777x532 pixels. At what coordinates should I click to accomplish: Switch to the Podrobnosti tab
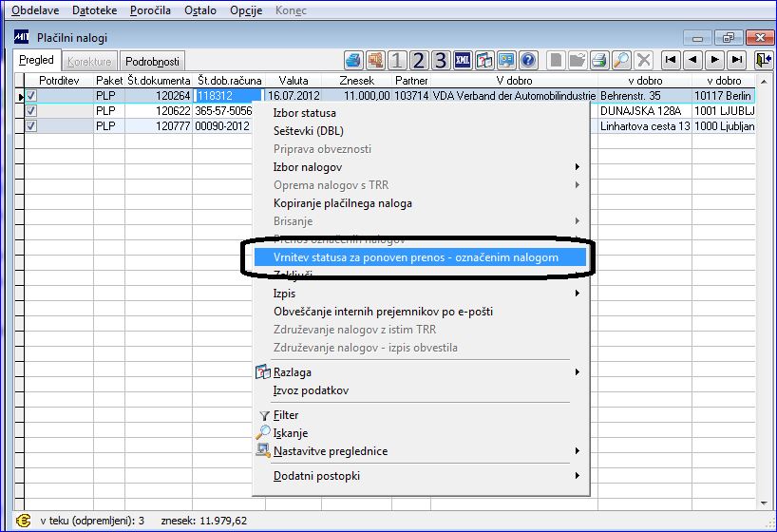coord(152,62)
